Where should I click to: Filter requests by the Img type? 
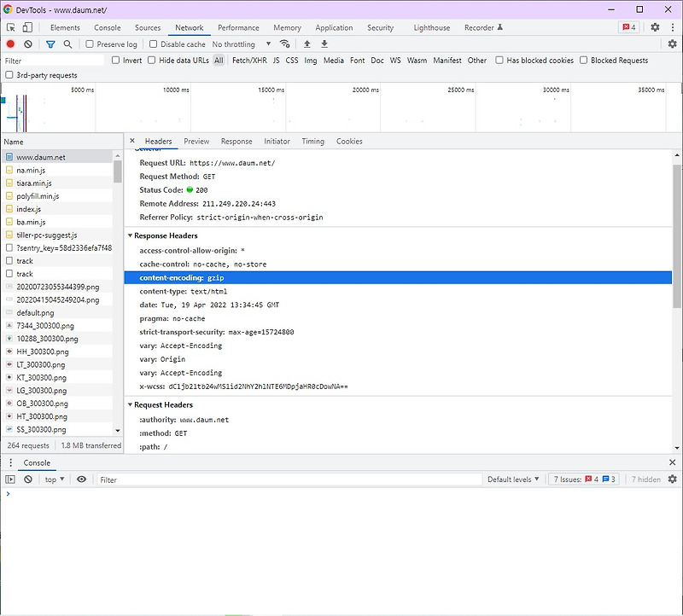tap(310, 61)
